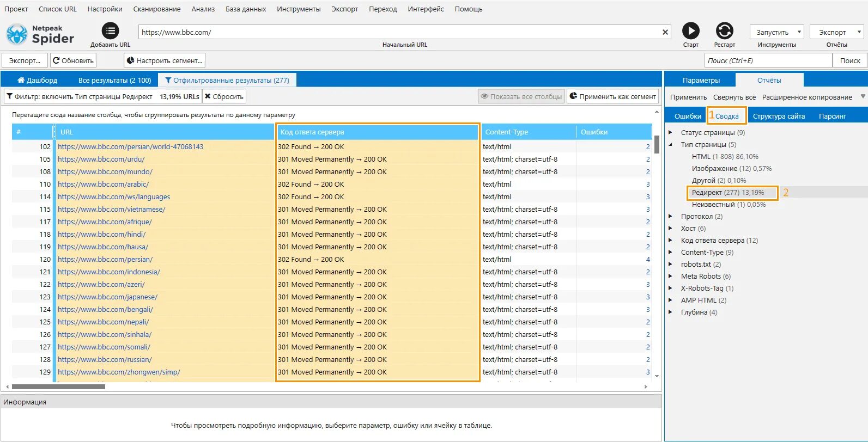Viewport: 868px width, 442px height.
Task: Open link https://www.bbc.com/russian/
Action: click(105, 359)
